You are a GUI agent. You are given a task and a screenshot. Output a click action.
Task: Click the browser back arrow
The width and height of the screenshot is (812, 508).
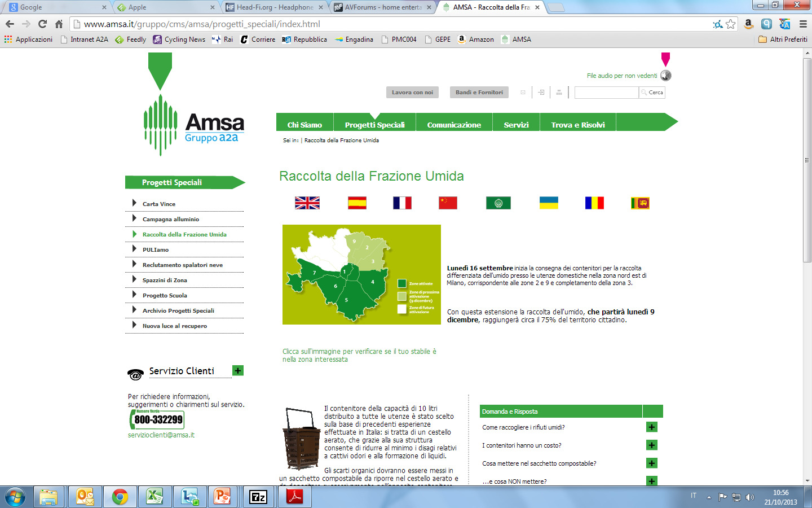10,24
